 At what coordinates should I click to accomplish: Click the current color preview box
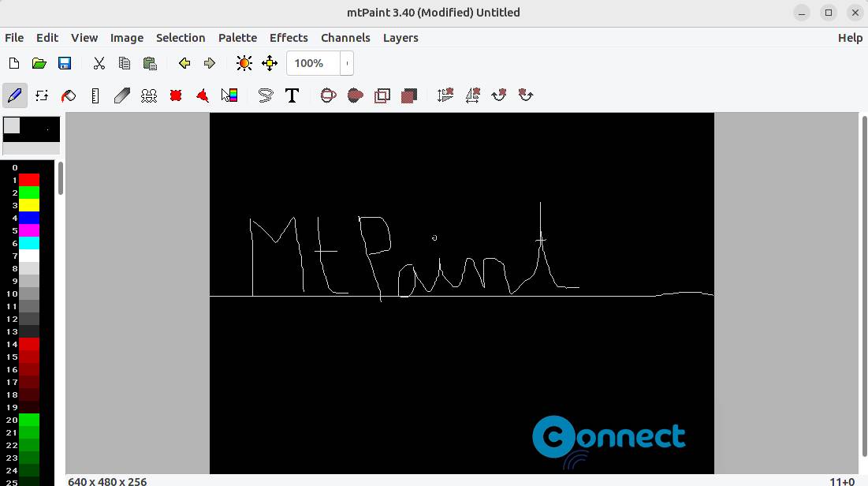[x=31, y=135]
